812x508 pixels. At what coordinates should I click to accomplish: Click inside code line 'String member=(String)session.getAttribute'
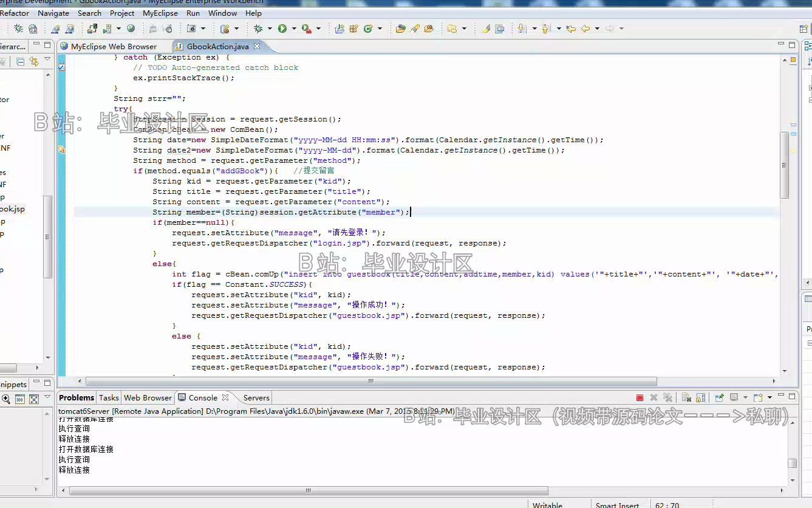point(281,212)
